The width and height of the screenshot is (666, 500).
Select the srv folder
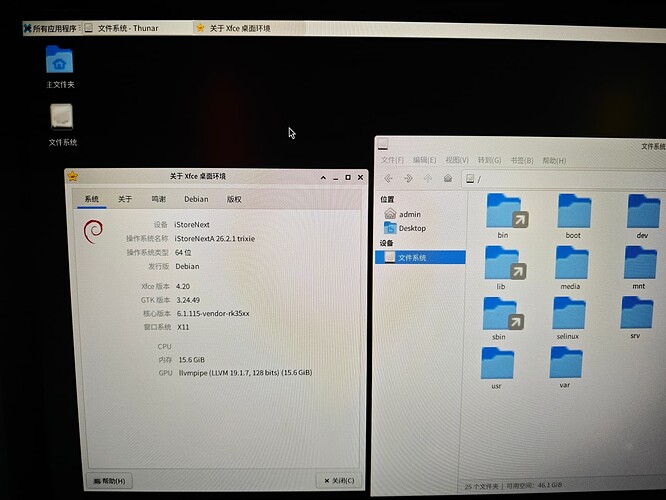636,318
